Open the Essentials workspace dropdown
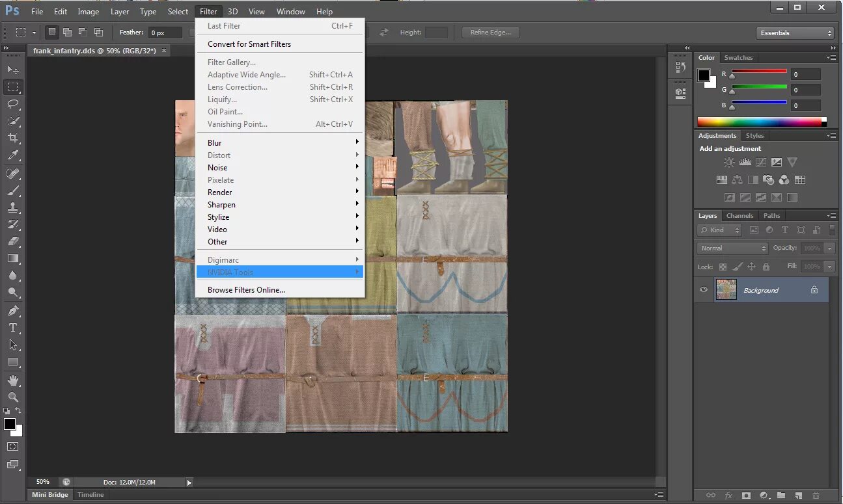Image resolution: width=843 pixels, height=504 pixels. pos(795,33)
